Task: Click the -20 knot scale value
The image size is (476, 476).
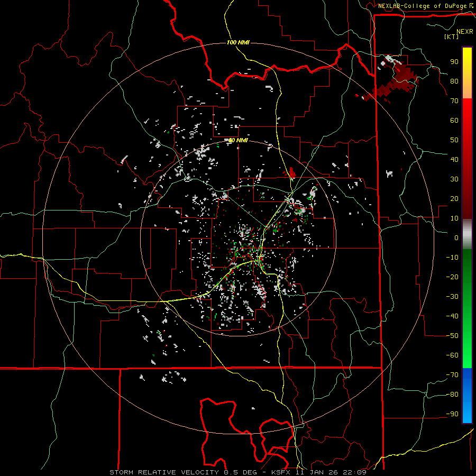Action: (452, 277)
